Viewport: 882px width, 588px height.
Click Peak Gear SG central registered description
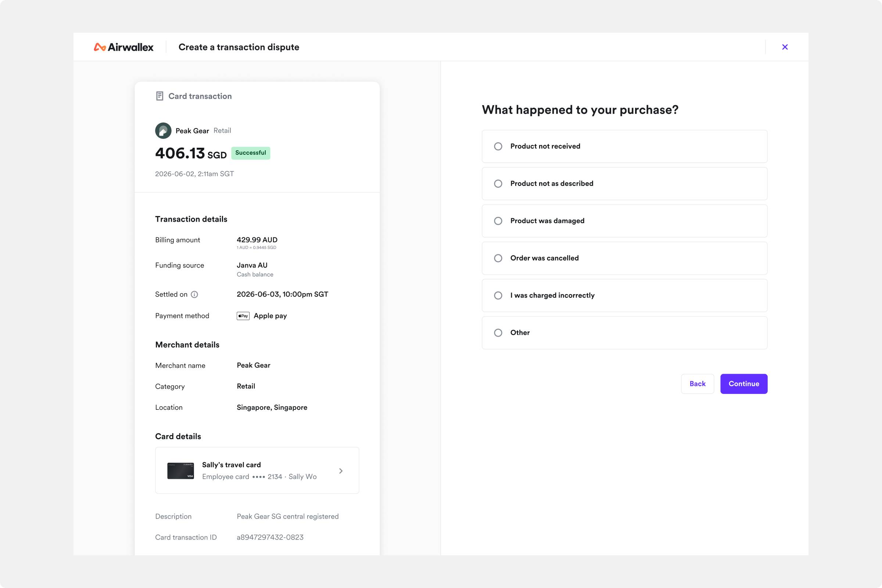pos(288,516)
